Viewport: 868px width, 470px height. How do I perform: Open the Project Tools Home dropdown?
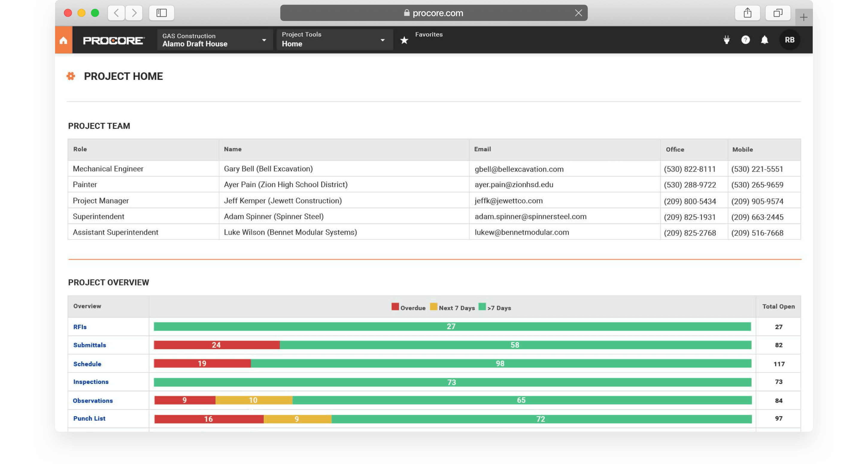point(334,40)
